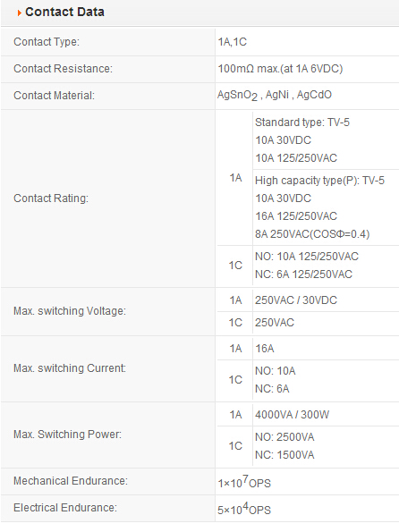
Task: Select the Contact Data section heading
Action: click(64, 12)
